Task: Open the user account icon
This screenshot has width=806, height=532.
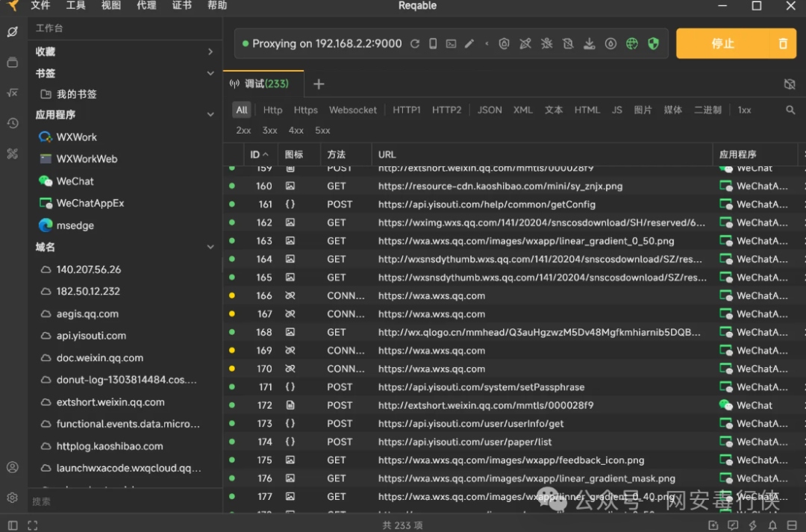Action: pyautogui.click(x=13, y=467)
